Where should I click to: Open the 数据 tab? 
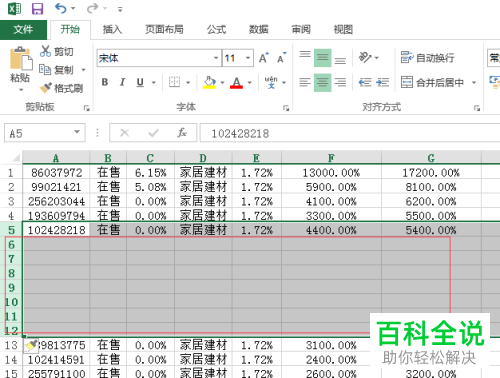(259, 30)
